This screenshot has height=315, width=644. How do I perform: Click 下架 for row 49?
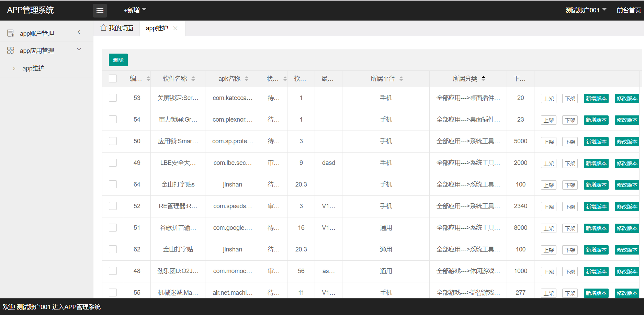click(x=570, y=164)
